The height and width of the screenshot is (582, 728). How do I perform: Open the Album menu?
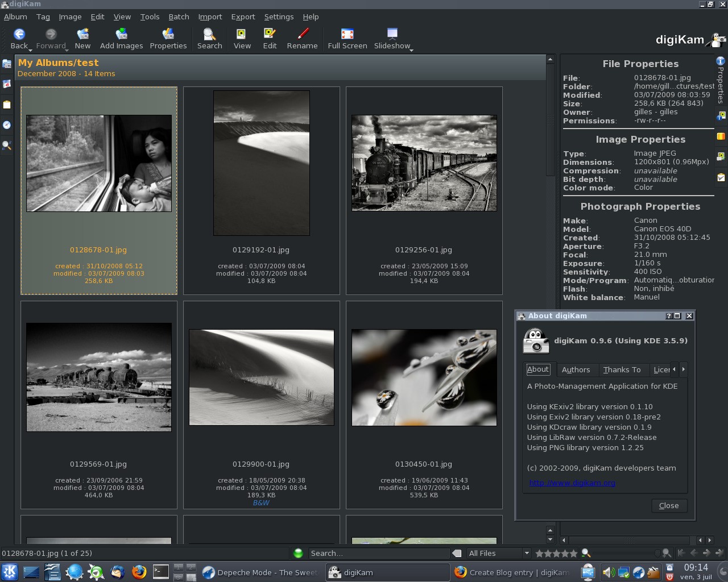(x=15, y=16)
